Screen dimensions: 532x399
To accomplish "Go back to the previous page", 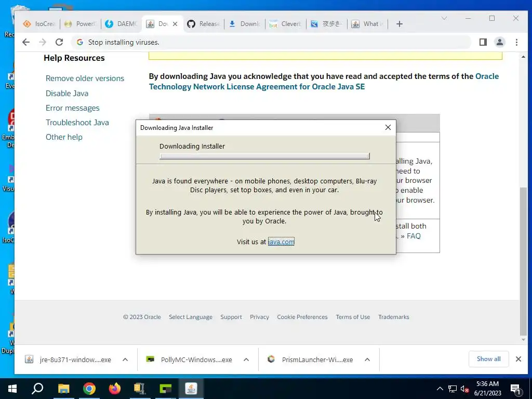I will (26, 42).
